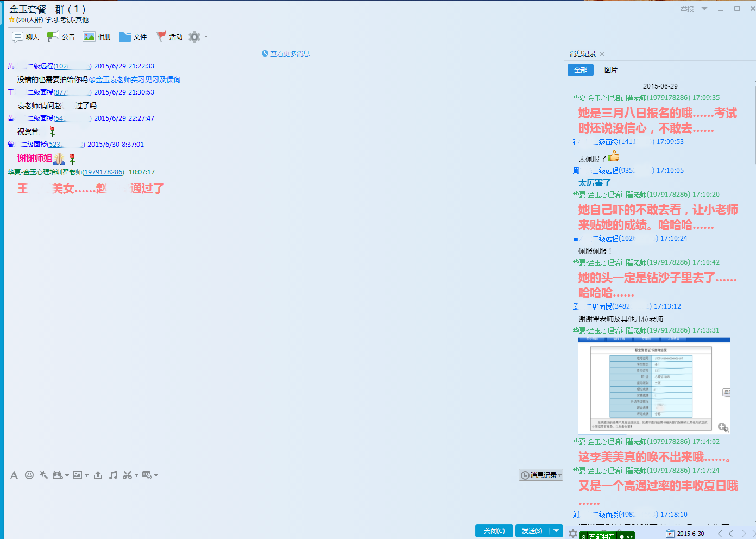Open the certificate screenshot thumbnail

(x=651, y=385)
